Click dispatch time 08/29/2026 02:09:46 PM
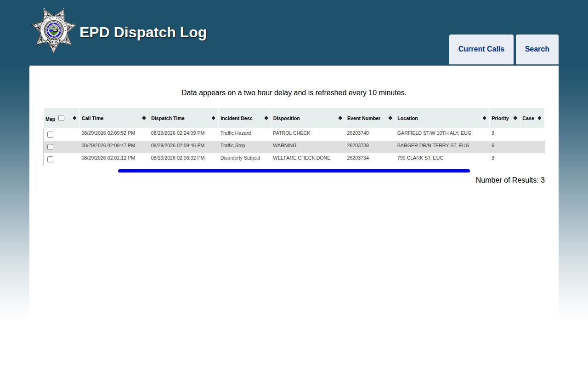 click(x=178, y=145)
